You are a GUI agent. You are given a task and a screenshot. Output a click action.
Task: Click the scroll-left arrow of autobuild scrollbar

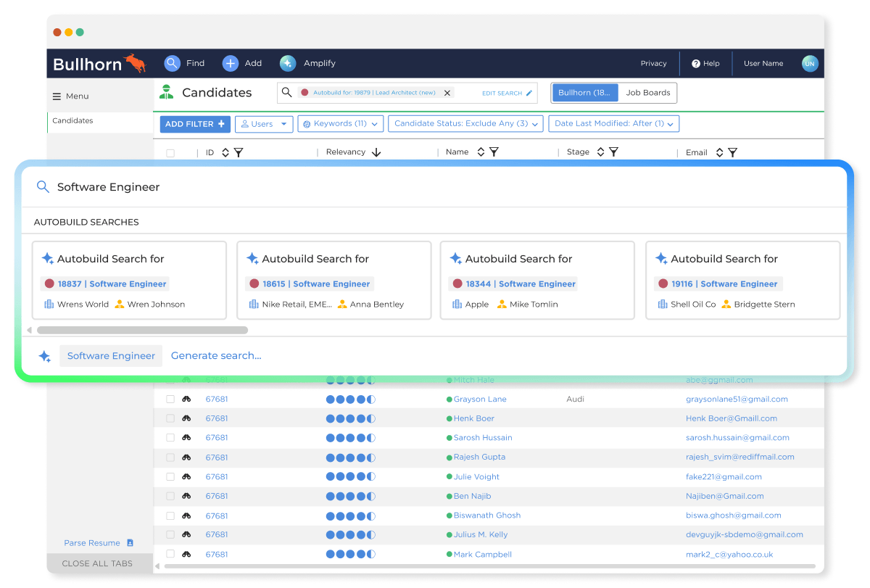coord(30,330)
